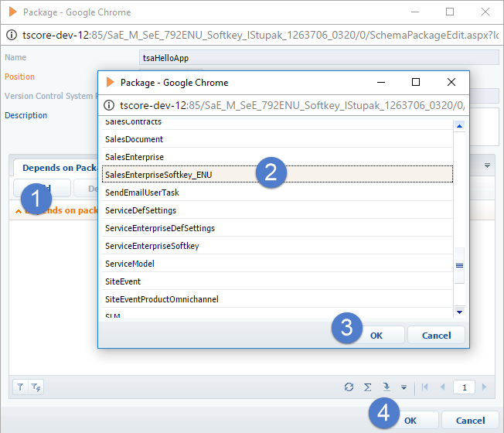This screenshot has height=433, width=504.
Task: Click the site info icon in popup address bar
Action: [x=109, y=105]
